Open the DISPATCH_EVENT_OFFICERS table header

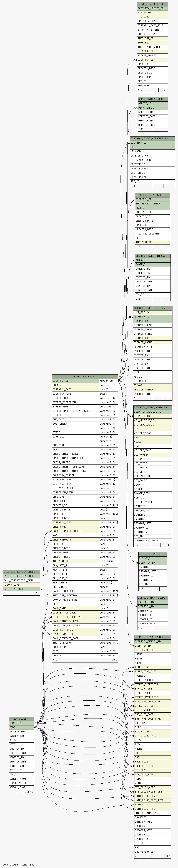pos(152,308)
